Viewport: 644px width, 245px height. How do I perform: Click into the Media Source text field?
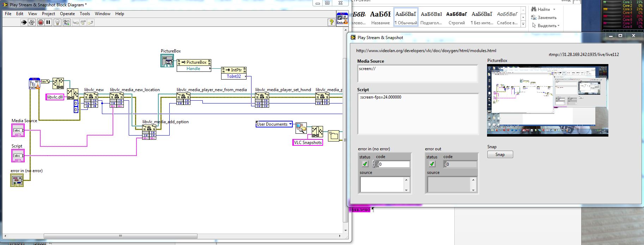[417, 74]
